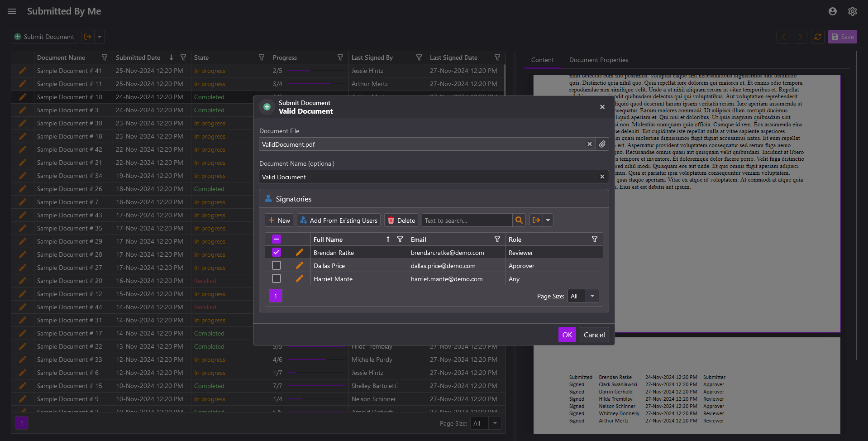Viewport: 868px width, 441px height.
Task: Check the Dallas Price row checkbox
Action: click(277, 265)
